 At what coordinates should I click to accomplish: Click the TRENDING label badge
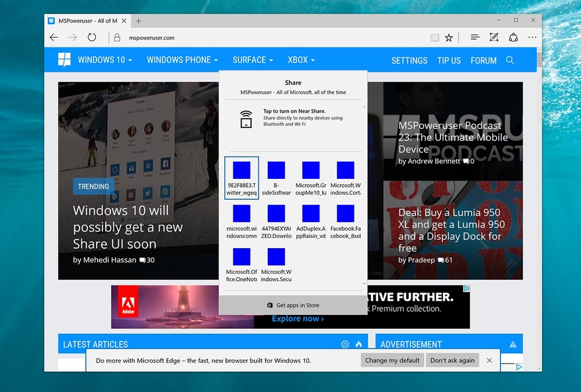(94, 186)
